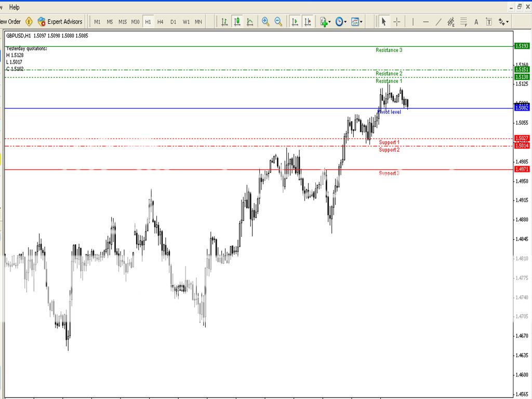532x399 pixels.
Task: Expand the periodicity dropdown arrow
Action: (345, 22)
